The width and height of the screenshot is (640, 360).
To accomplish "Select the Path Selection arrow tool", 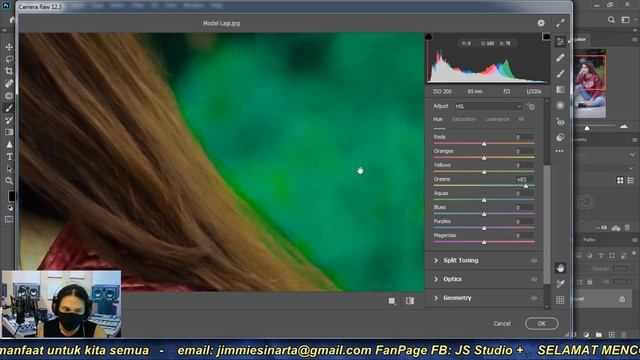I will point(9,169).
